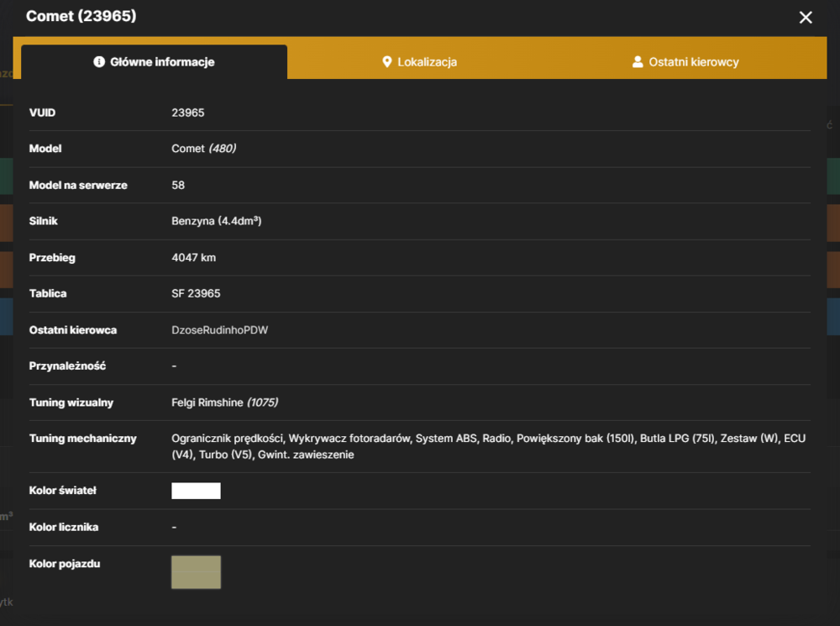
Task: Click the Kolor licznika label
Action: click(x=64, y=528)
